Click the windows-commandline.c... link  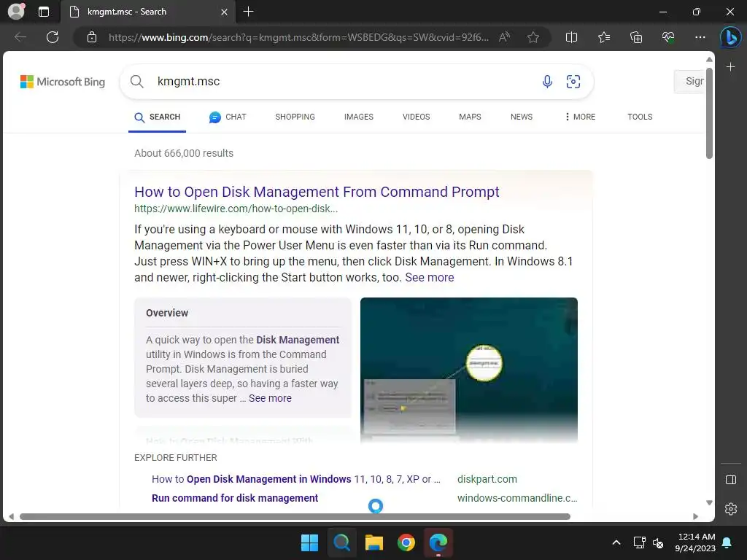517,498
